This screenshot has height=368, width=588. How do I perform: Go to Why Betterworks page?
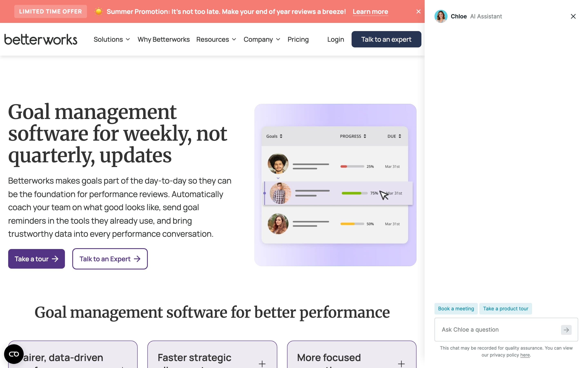click(x=164, y=39)
